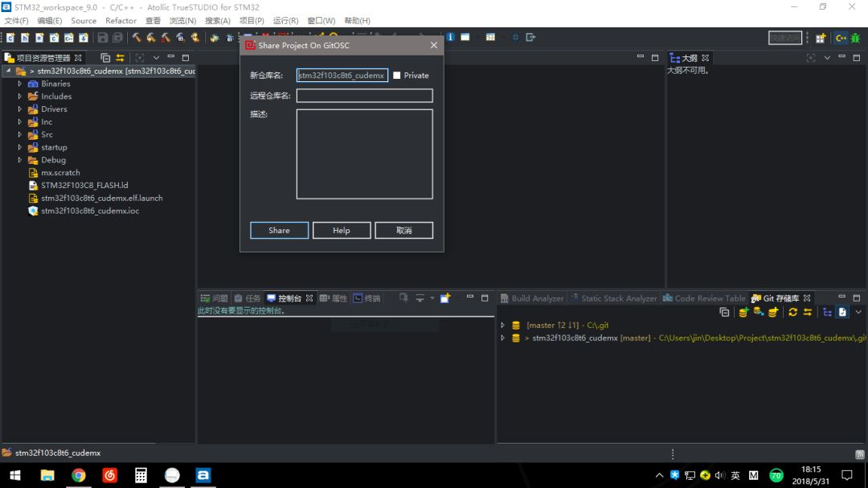Click the 远程仓库名 input field
Image resolution: width=868 pixels, height=488 pixels.
tap(364, 96)
